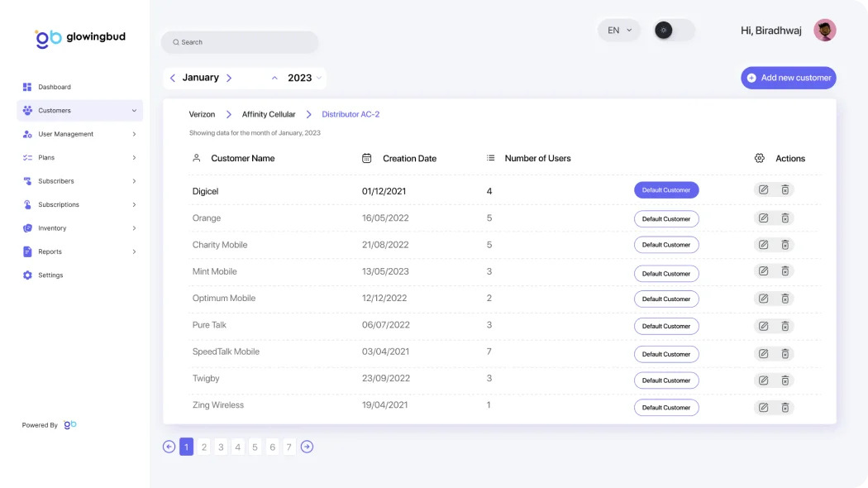Click the user profile avatar
Screen dimensions: 868x488
pos(824,31)
